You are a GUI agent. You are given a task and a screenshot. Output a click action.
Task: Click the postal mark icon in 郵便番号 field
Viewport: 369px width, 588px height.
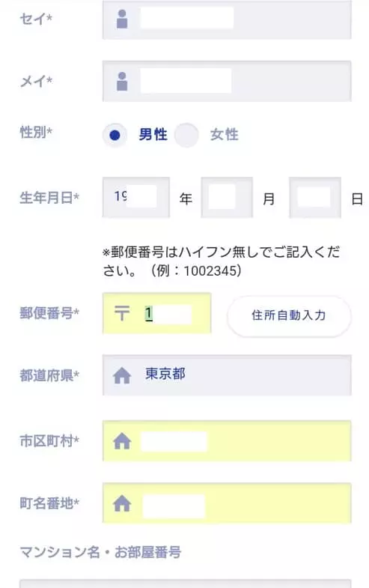pos(122,313)
